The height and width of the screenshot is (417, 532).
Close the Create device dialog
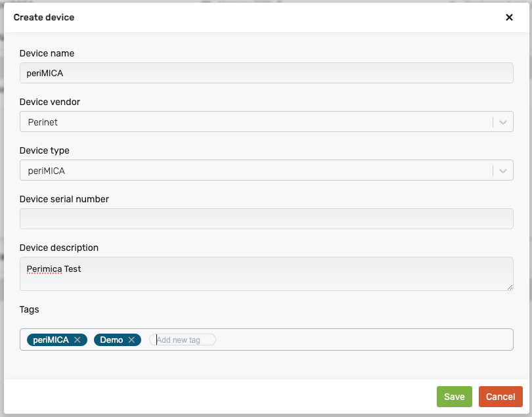point(509,18)
